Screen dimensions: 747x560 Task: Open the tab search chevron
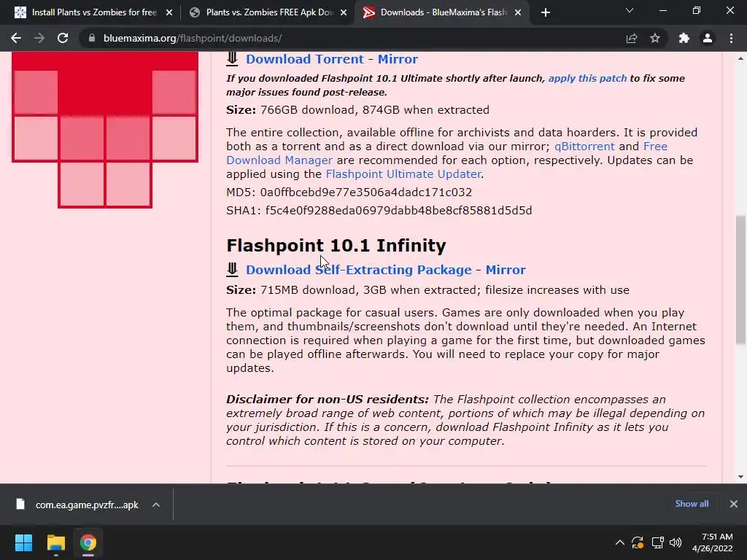(630, 10)
